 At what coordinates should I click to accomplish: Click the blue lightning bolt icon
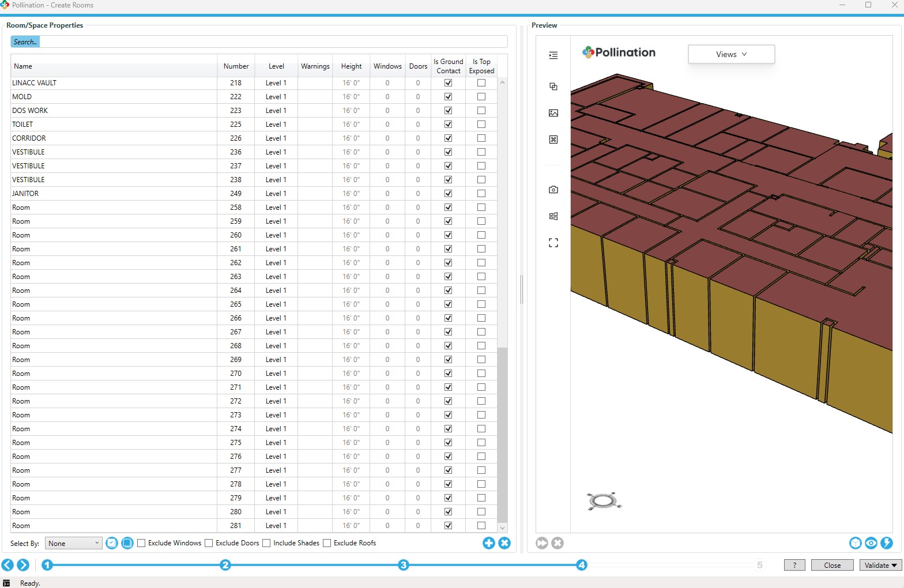pos(887,543)
